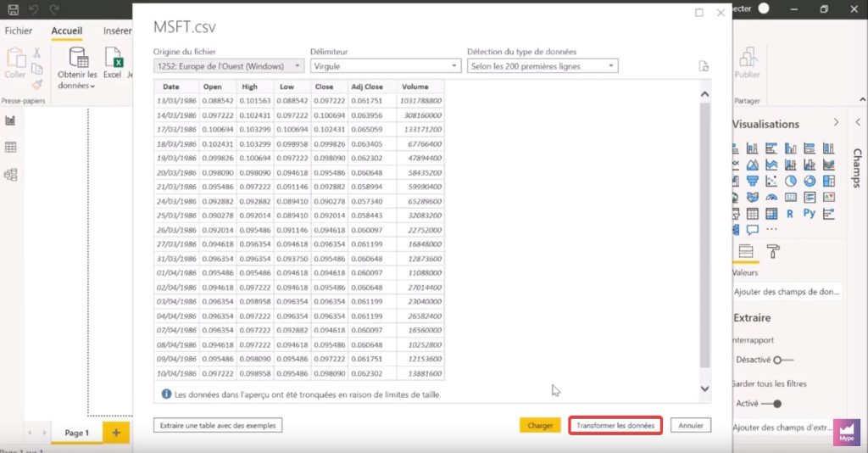Click the preview scrollbar up arrow
The width and height of the screenshot is (868, 453).
point(704,94)
